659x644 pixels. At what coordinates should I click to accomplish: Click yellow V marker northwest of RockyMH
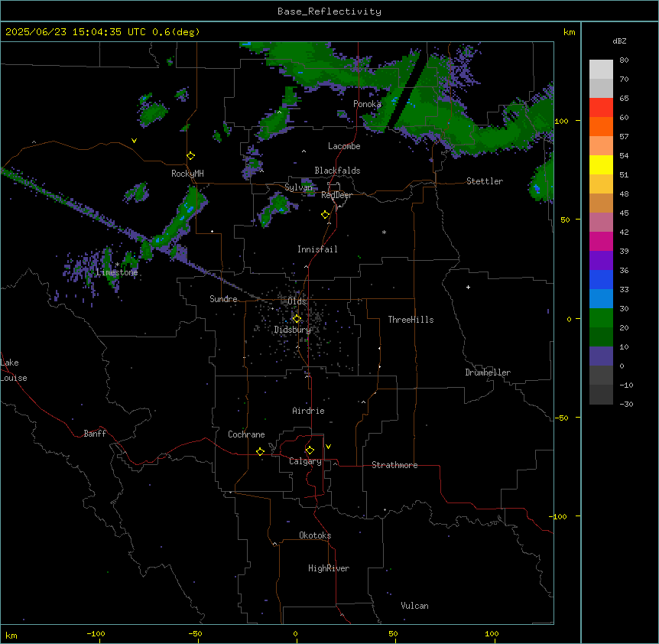tap(134, 141)
